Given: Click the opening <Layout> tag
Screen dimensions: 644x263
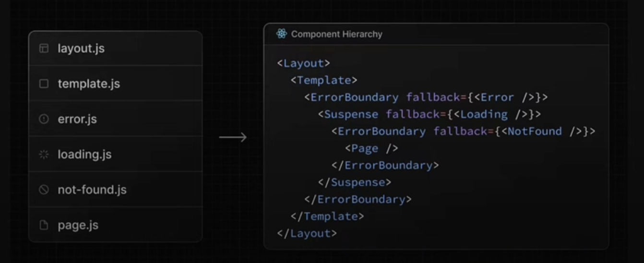Looking at the screenshot, I should pyautogui.click(x=303, y=63).
